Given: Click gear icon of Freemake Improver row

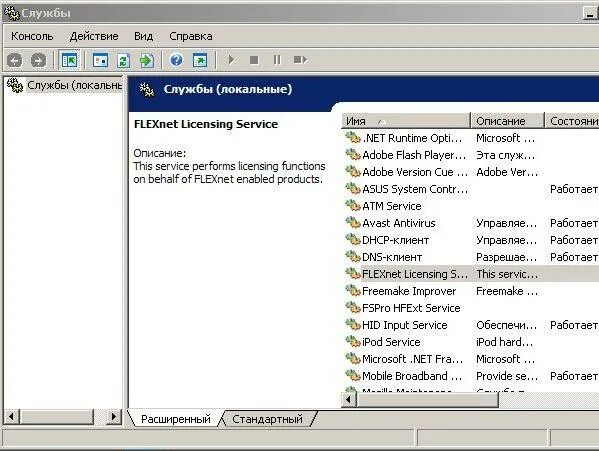Looking at the screenshot, I should tap(353, 291).
